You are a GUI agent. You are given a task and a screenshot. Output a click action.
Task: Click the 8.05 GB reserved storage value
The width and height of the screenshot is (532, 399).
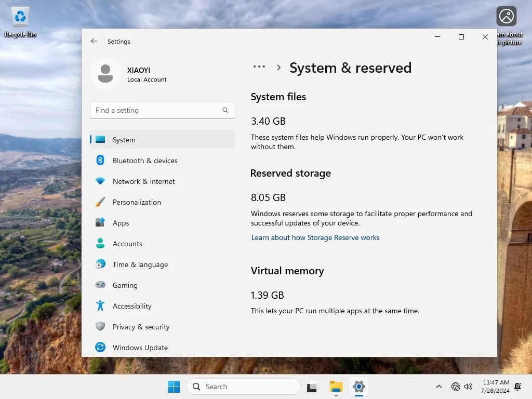tap(268, 197)
